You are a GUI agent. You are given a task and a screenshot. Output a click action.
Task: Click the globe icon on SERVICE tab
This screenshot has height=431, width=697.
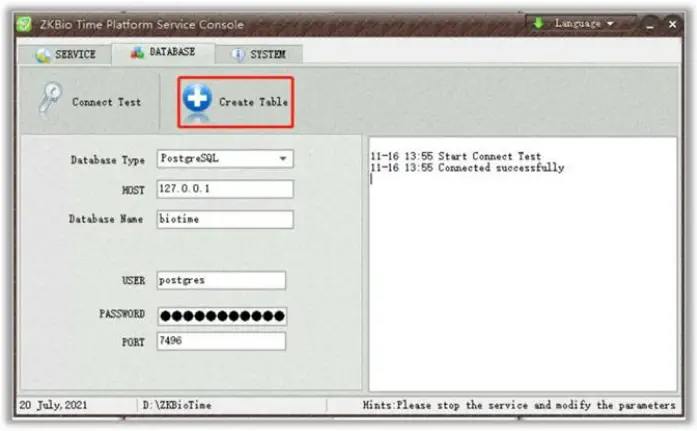[x=44, y=55]
